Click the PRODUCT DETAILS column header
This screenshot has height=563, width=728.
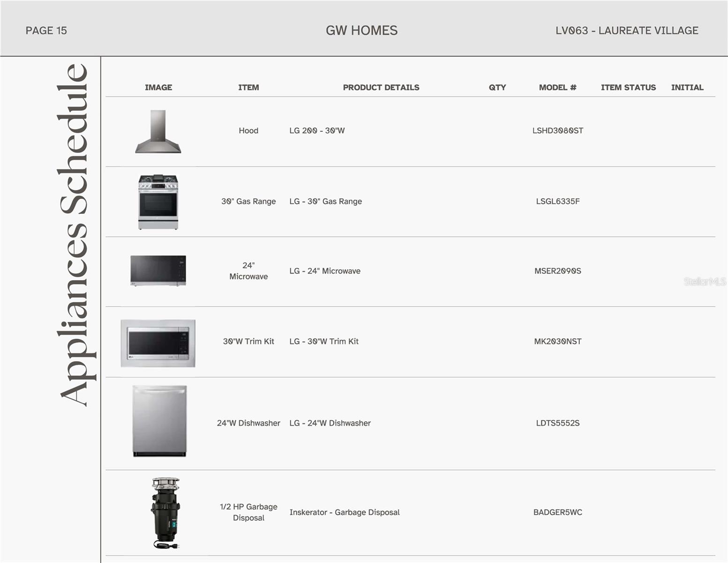click(x=381, y=87)
